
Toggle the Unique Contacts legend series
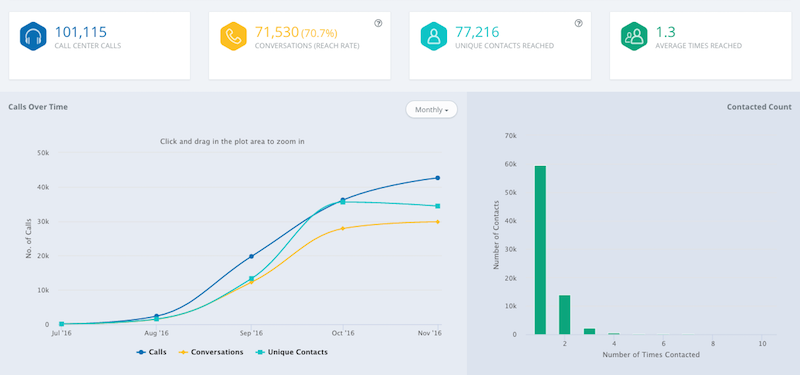pos(291,352)
